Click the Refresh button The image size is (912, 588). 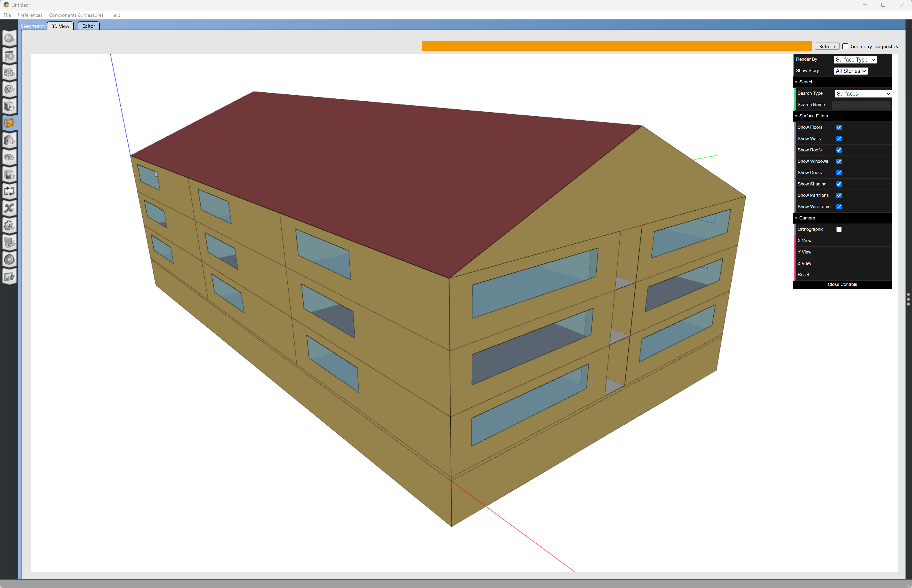[x=827, y=46]
